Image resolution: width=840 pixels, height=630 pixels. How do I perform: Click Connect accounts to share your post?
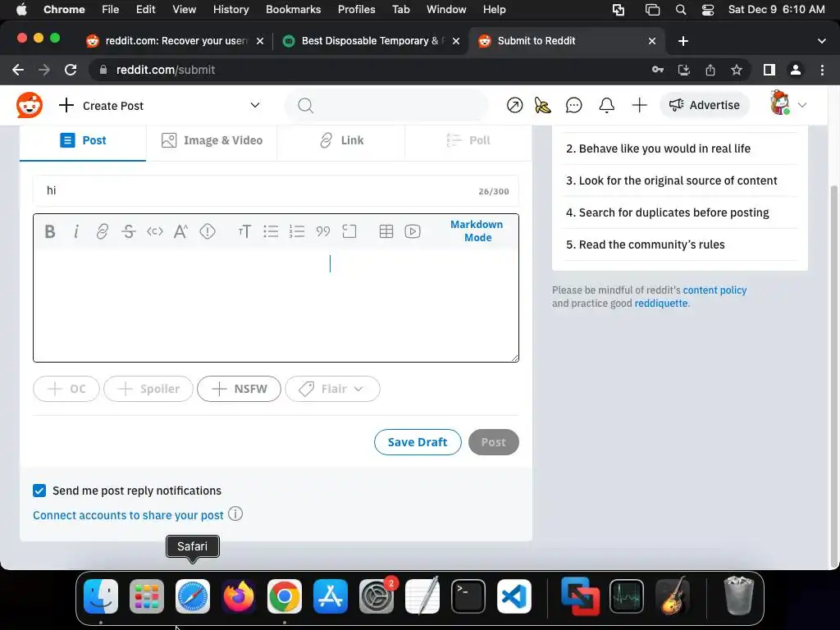click(x=128, y=515)
